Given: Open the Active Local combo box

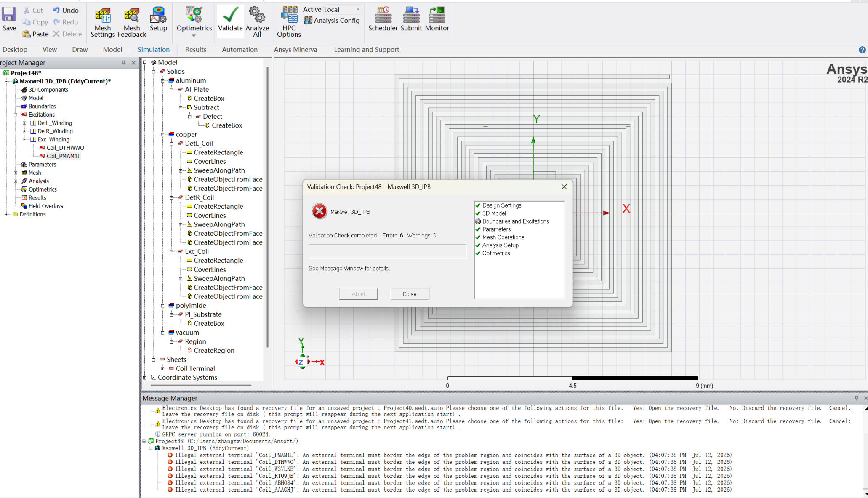Looking at the screenshot, I should [x=342, y=10].
